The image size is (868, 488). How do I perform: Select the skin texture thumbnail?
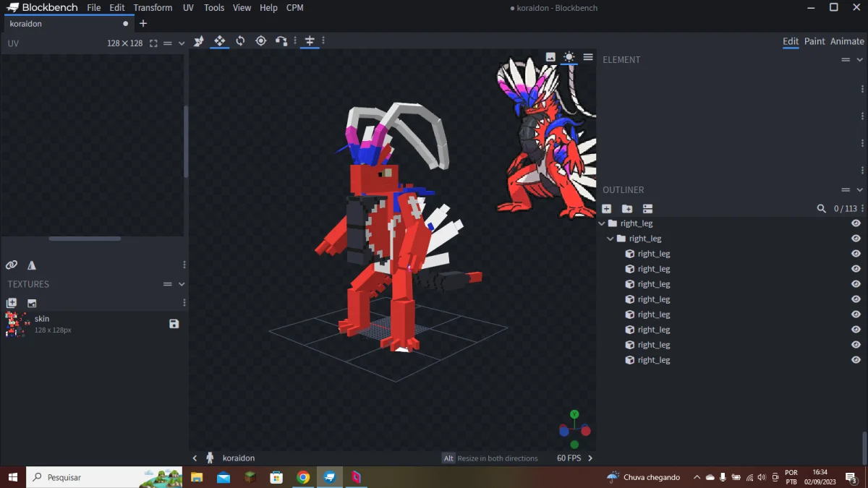(x=17, y=324)
